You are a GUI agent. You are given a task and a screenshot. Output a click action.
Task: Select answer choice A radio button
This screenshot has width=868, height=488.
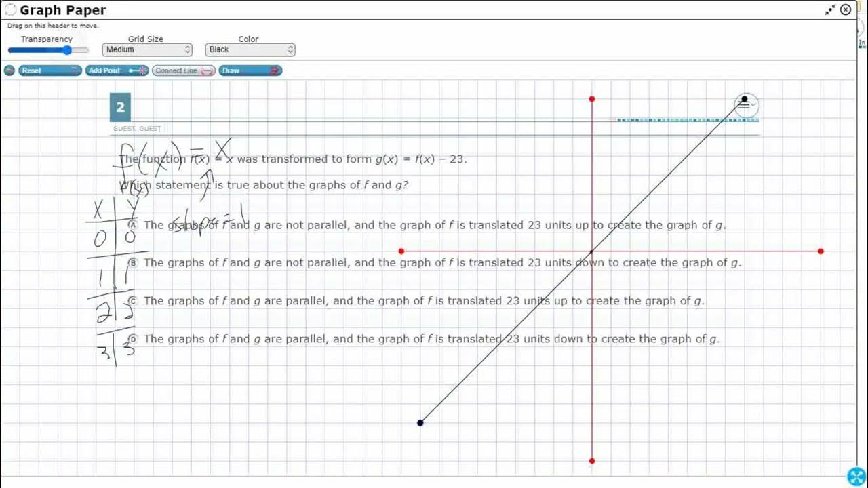tap(133, 225)
